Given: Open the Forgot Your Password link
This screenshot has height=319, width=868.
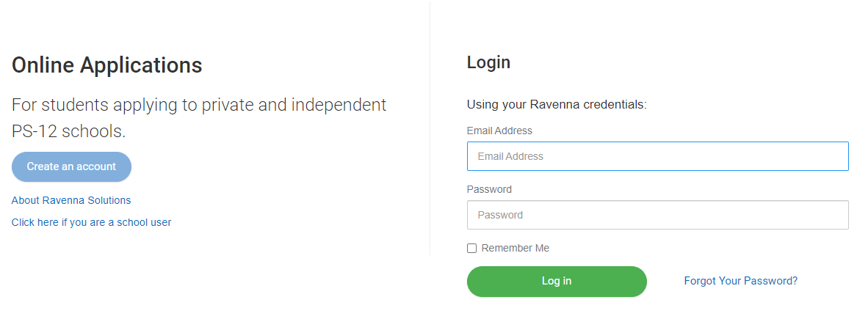Looking at the screenshot, I should coord(740,281).
